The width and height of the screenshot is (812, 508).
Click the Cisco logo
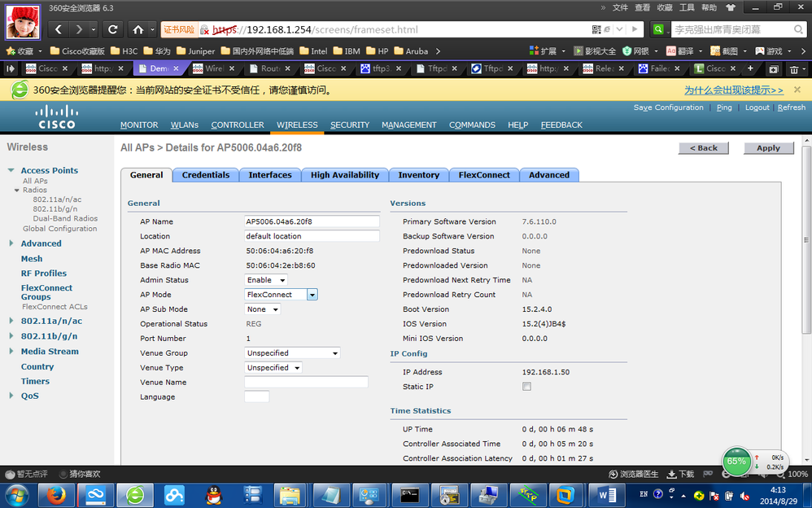coord(57,117)
